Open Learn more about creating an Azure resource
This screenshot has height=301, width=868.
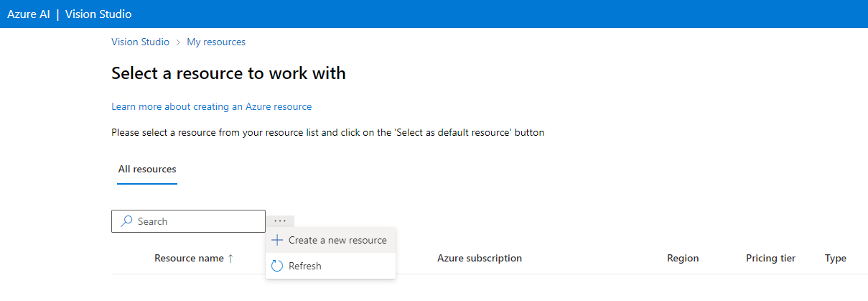212,106
